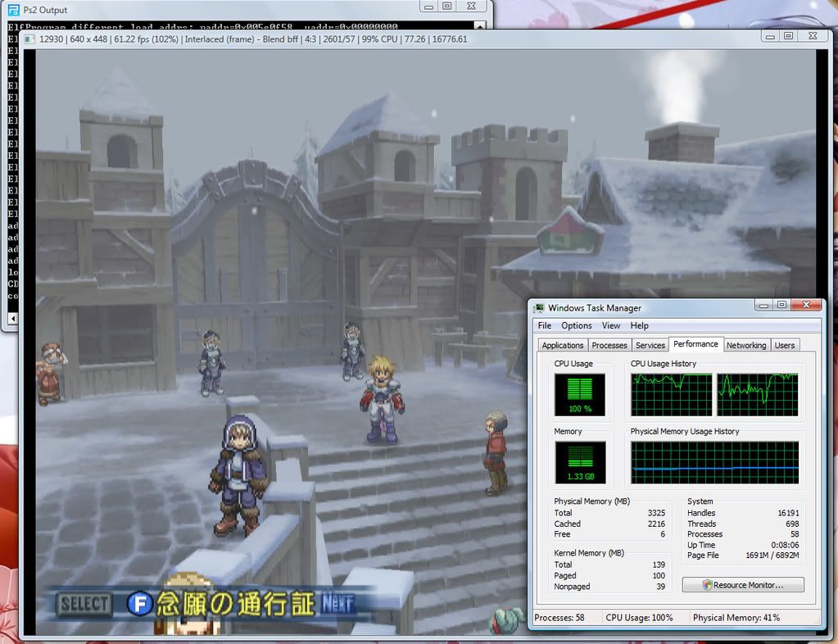Click the Memory usage meter graphic
The height and width of the screenshot is (644, 838).
580,462
